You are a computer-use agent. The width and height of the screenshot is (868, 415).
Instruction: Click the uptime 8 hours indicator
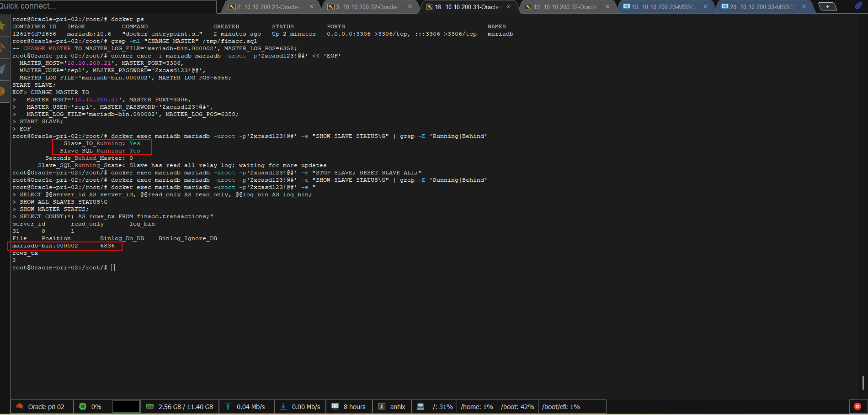click(349, 407)
